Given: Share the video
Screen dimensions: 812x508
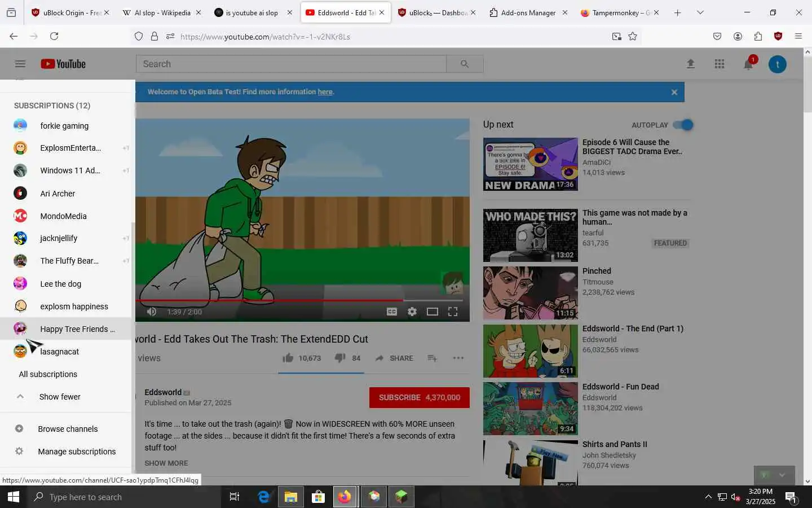Looking at the screenshot, I should pos(394,358).
